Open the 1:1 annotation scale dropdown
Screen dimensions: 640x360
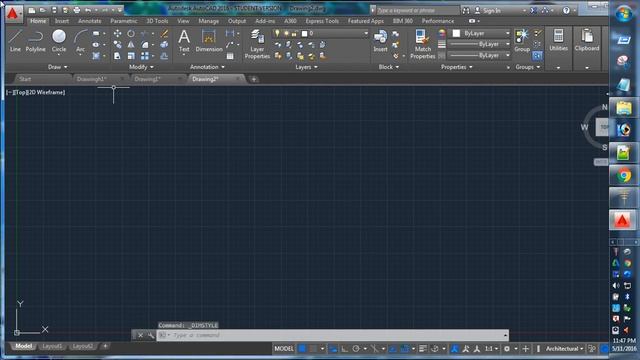click(x=491, y=349)
